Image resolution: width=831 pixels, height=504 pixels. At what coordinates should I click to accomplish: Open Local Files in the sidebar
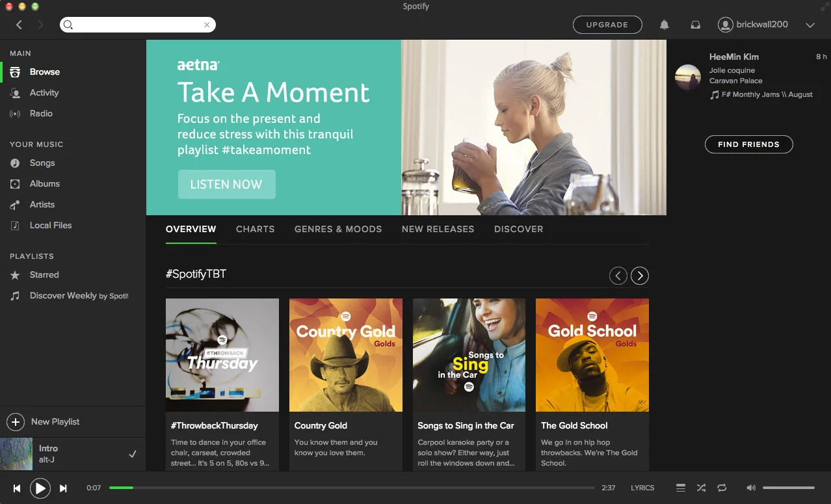pos(73,226)
